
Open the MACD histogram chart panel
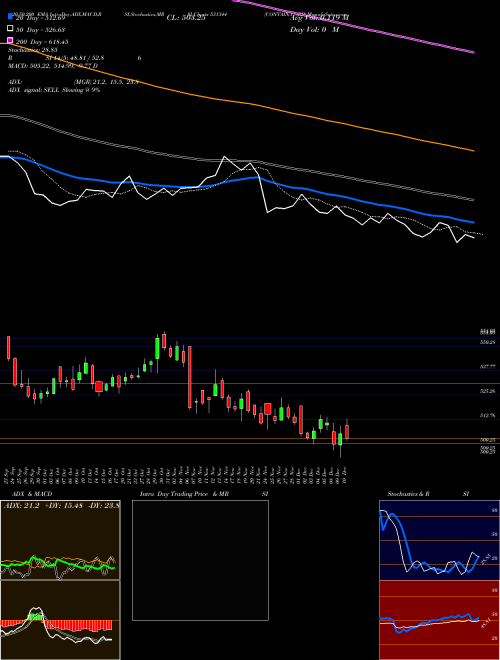pyautogui.click(x=60, y=620)
